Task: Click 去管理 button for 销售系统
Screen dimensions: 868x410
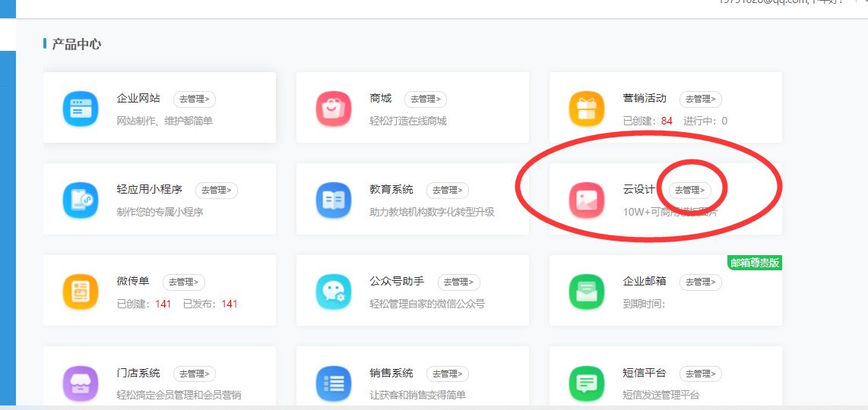Action: click(x=447, y=374)
